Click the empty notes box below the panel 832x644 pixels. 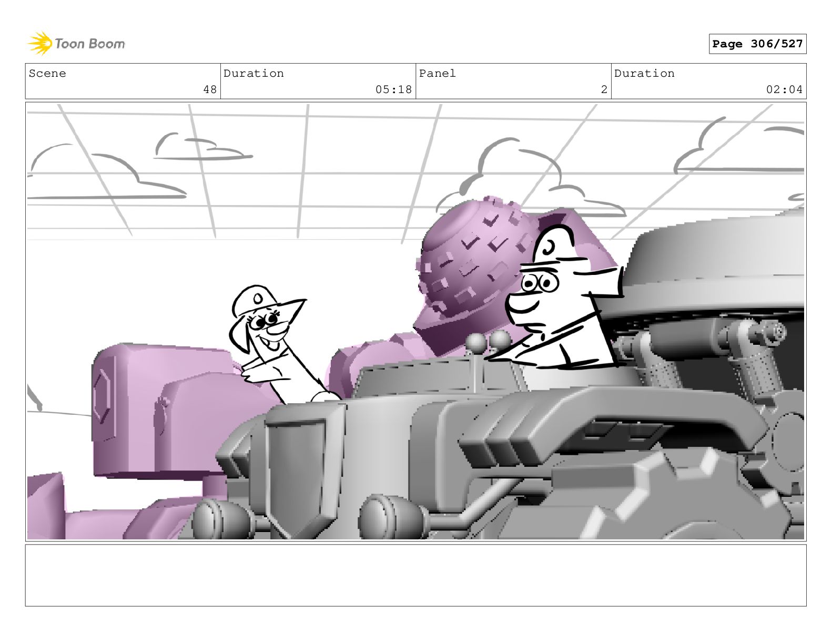click(415, 575)
